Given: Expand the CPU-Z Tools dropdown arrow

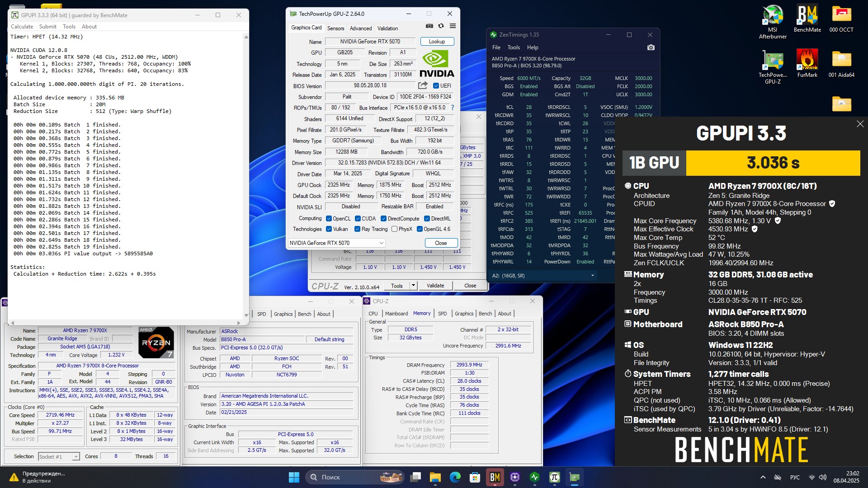Looking at the screenshot, I should coord(413,286).
